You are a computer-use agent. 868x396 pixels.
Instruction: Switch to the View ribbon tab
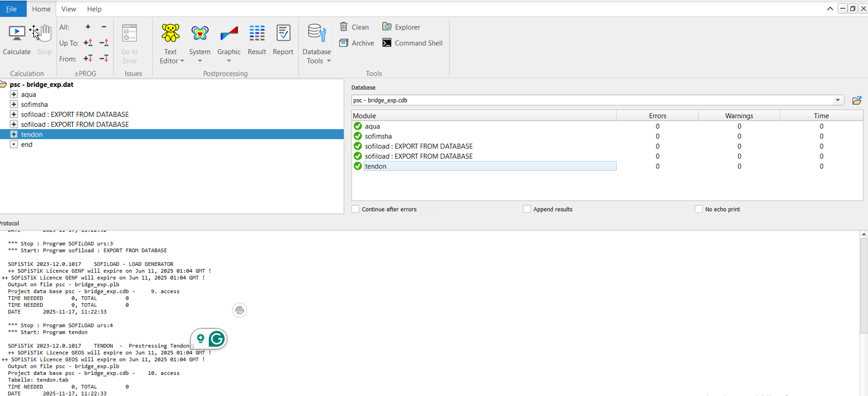[x=69, y=9]
